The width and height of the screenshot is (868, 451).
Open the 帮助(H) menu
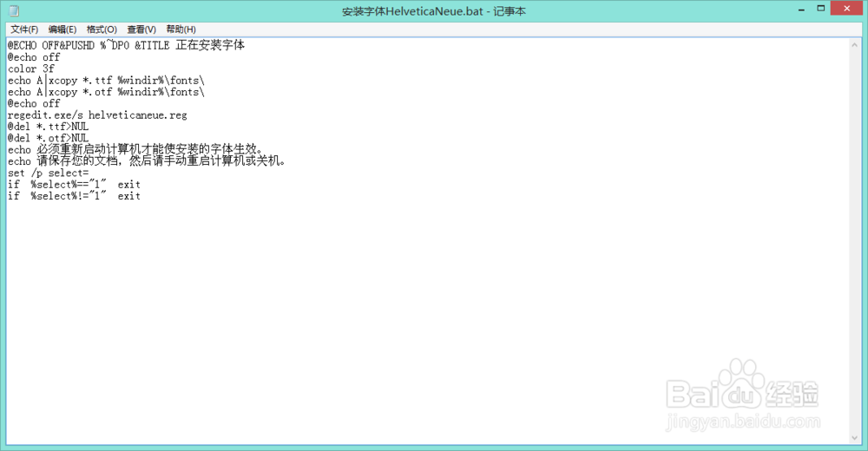(x=181, y=29)
